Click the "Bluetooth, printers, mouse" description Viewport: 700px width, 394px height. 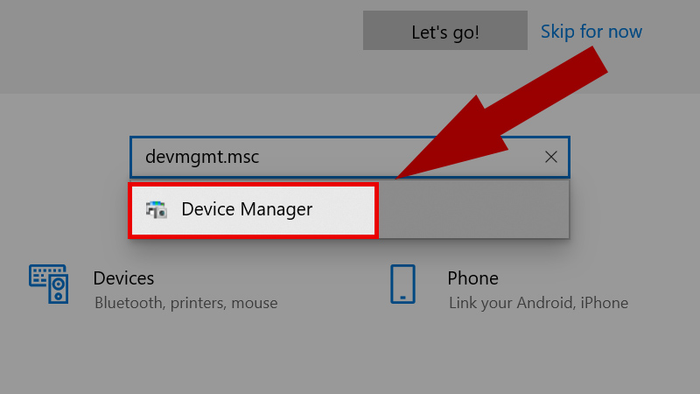(x=186, y=303)
